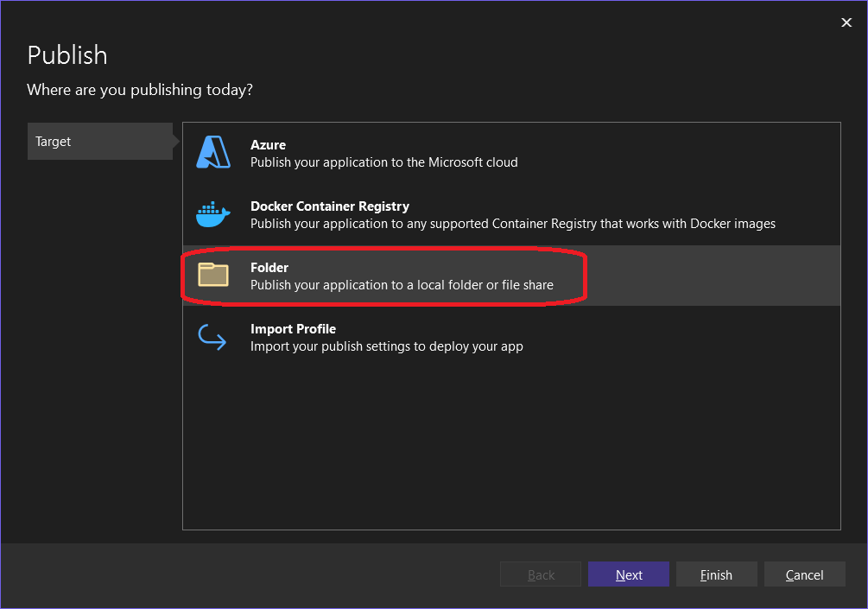Image resolution: width=868 pixels, height=609 pixels.
Task: Click "Publish your application to the Microsoft cloud"
Action: [x=383, y=162]
